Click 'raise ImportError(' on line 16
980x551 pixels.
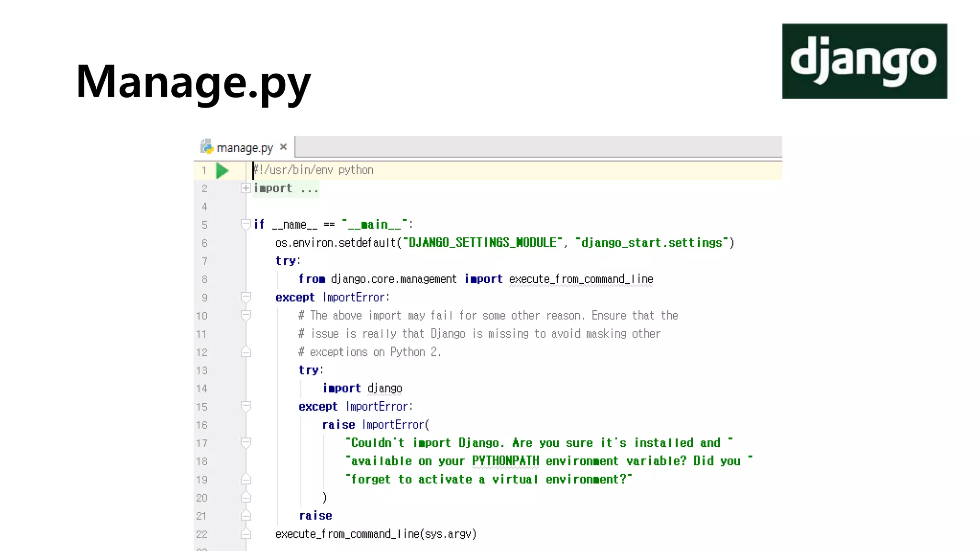tap(376, 425)
